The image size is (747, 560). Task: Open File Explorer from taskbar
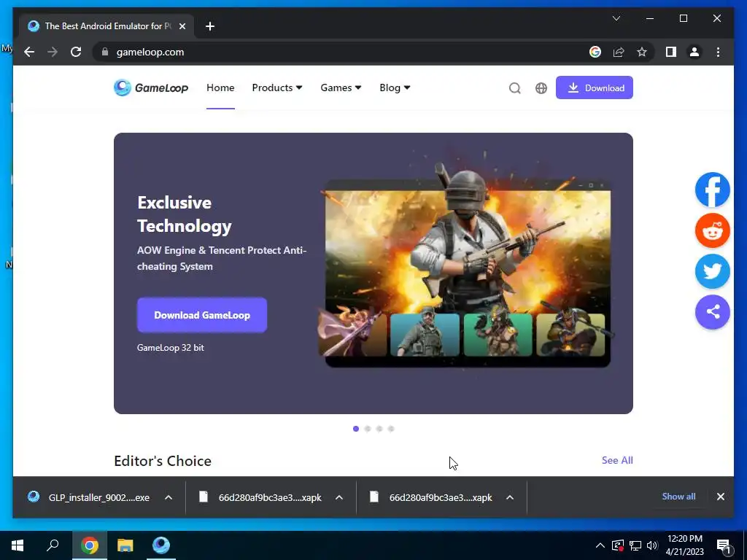[125, 545]
